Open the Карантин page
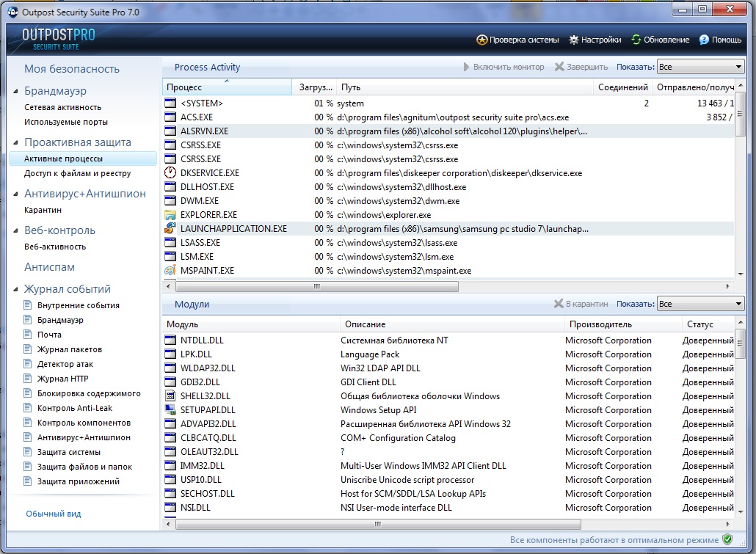 (x=43, y=210)
